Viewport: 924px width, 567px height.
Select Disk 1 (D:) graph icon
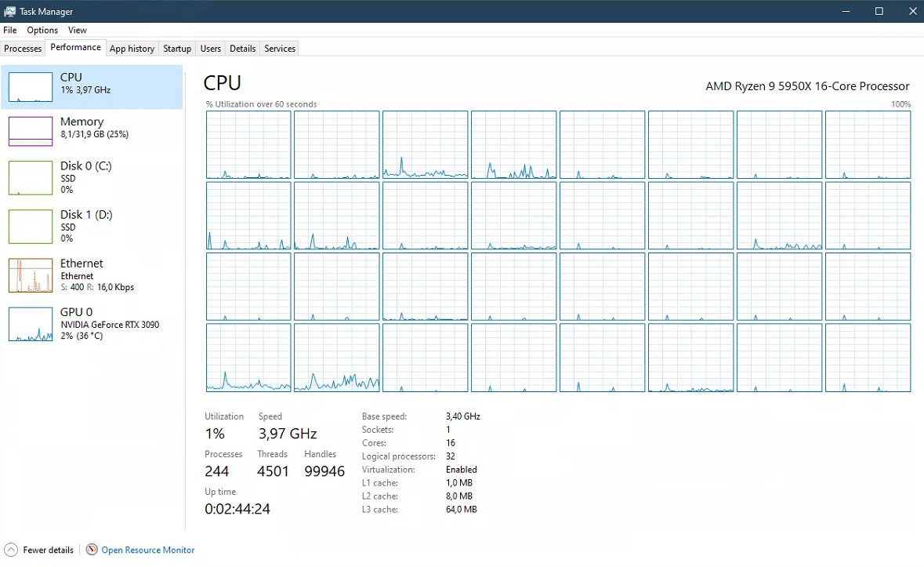click(30, 227)
